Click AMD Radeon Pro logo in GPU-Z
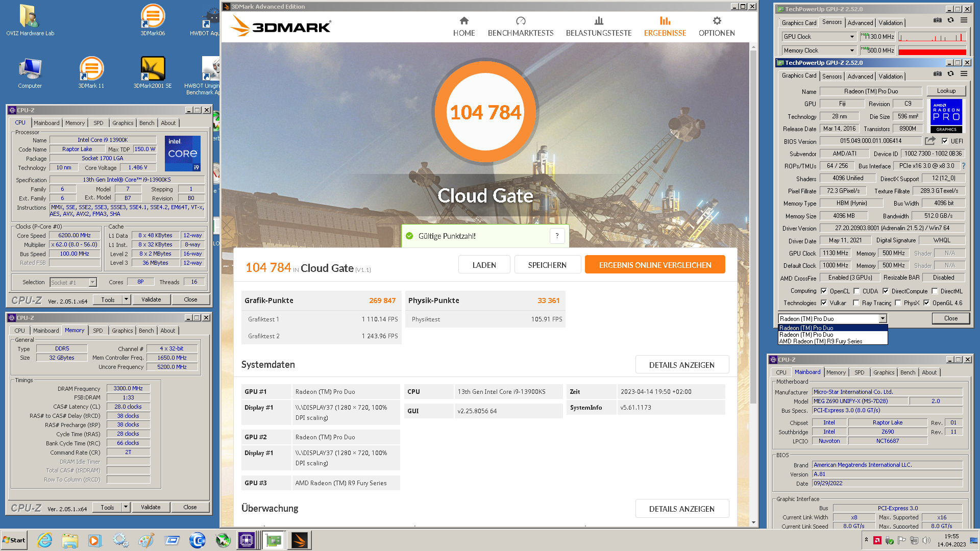This screenshot has height=551, width=980. (946, 116)
